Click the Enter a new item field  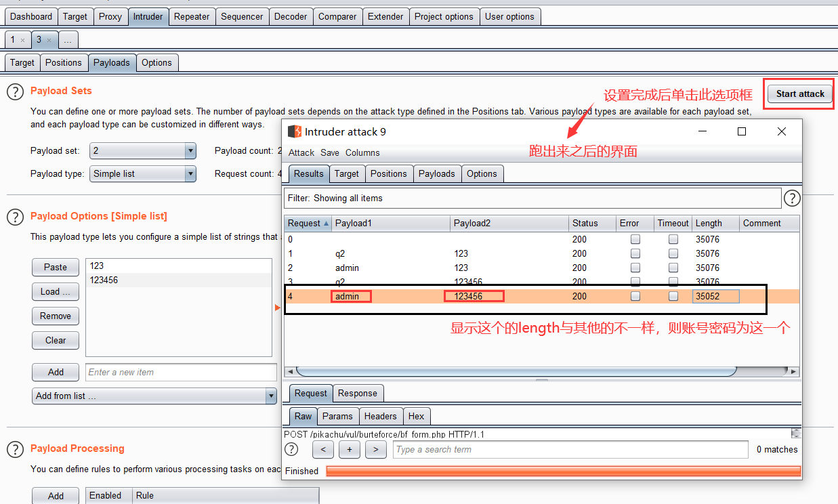tap(181, 372)
